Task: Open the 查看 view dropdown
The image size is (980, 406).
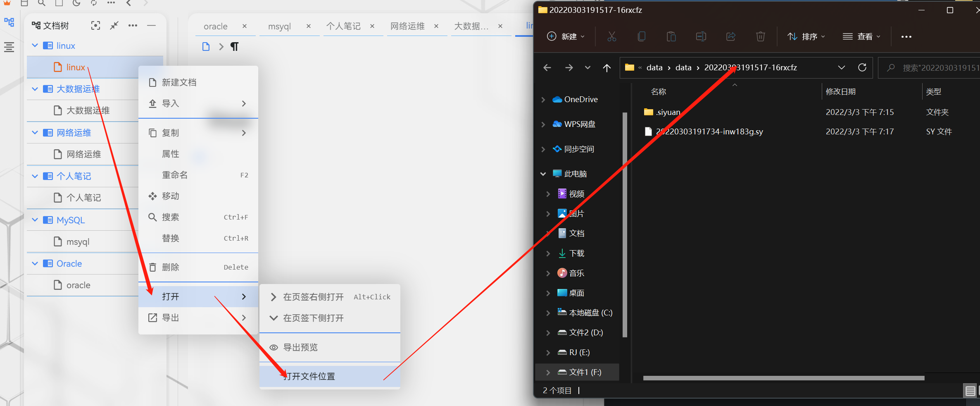Action: pos(861,37)
